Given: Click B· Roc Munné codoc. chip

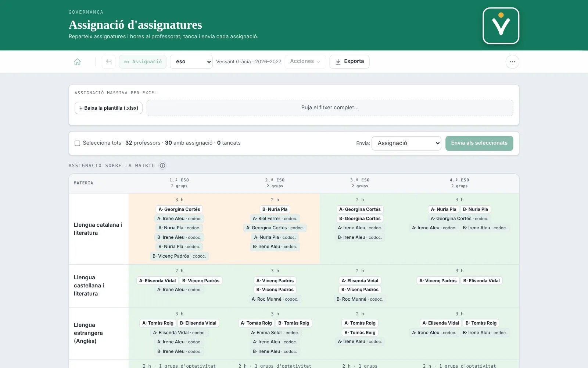Looking at the screenshot, I should coord(360,299).
